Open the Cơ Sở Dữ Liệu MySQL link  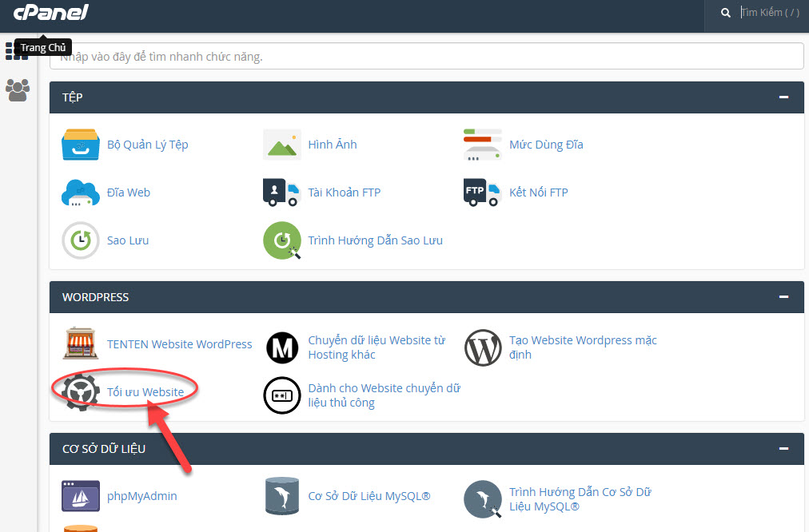(369, 496)
